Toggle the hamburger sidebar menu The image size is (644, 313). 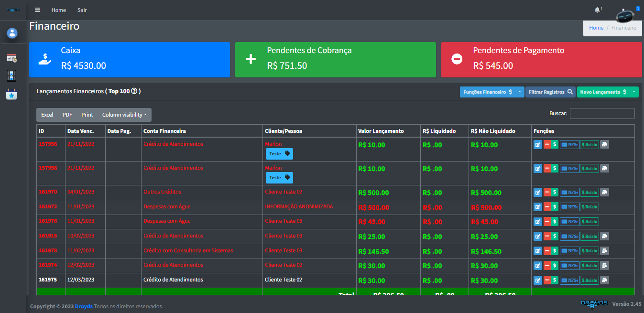[x=38, y=10]
